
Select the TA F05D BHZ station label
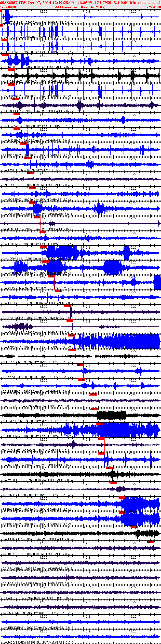37,495
